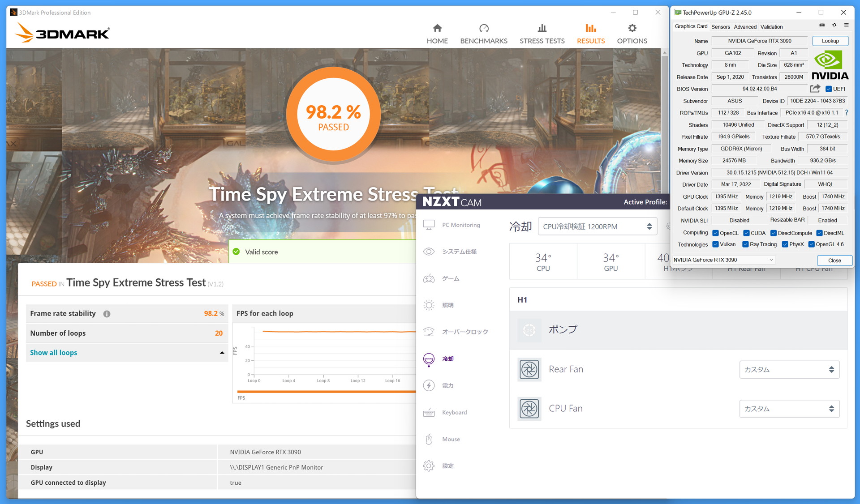Click 3DMark scrollbar up arrow
The width and height of the screenshot is (860, 504).
coord(665,52)
